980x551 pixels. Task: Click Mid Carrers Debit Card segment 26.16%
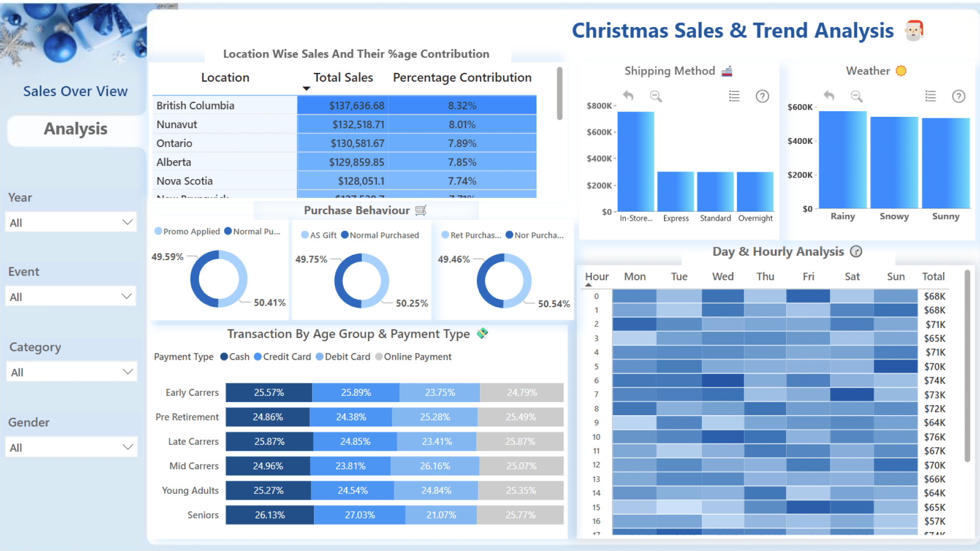pyautogui.click(x=435, y=466)
